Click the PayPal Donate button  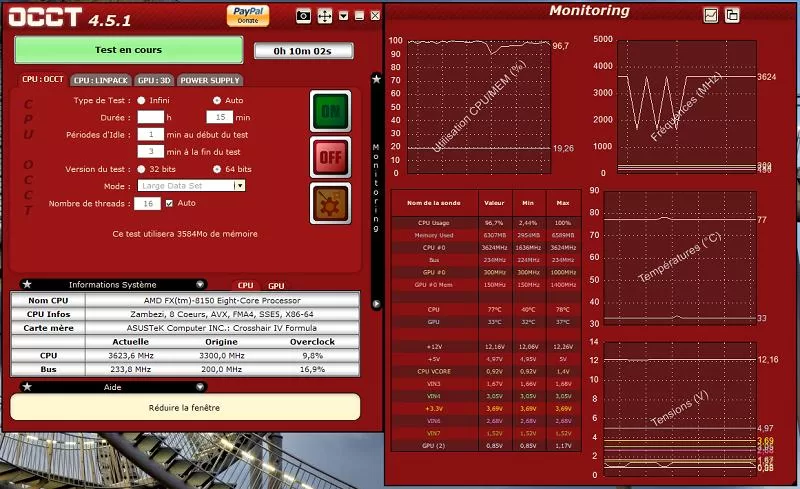[248, 15]
